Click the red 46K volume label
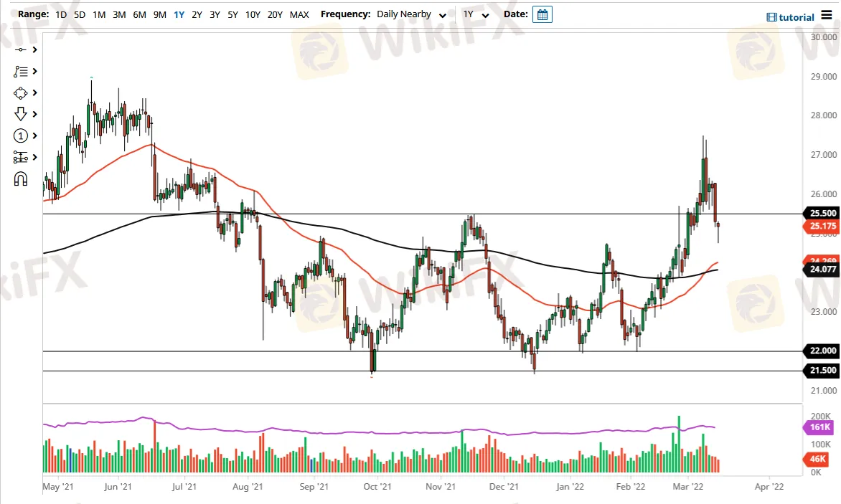The height and width of the screenshot is (504, 841). (x=817, y=459)
